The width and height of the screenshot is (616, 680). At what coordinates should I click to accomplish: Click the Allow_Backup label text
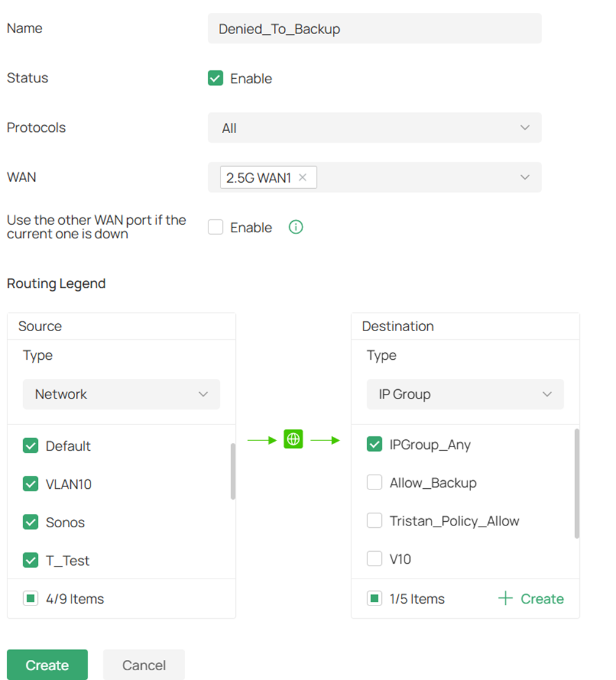click(433, 483)
